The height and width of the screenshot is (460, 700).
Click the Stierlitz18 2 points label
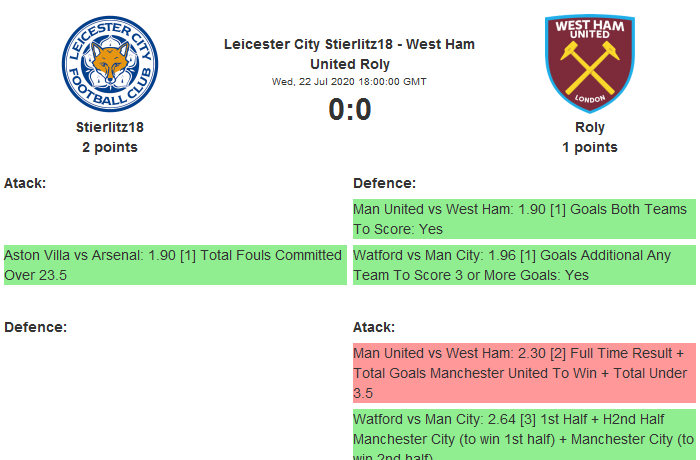pos(110,147)
